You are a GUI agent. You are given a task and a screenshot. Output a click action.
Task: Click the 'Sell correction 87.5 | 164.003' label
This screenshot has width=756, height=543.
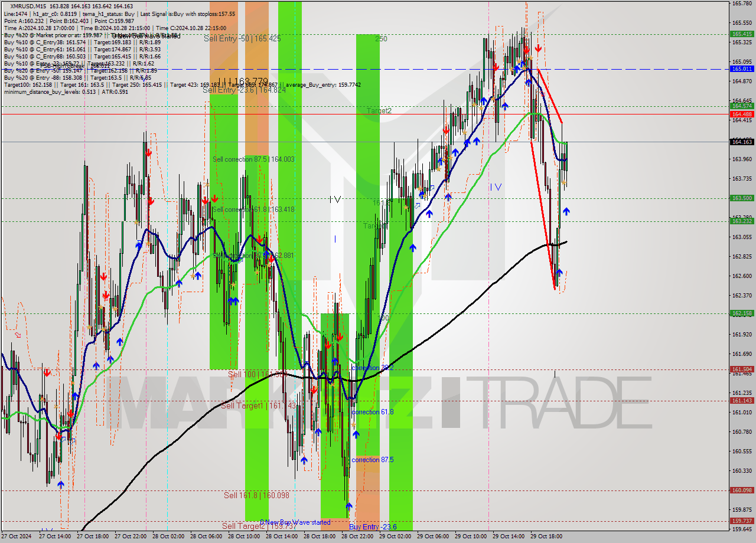pyautogui.click(x=253, y=159)
